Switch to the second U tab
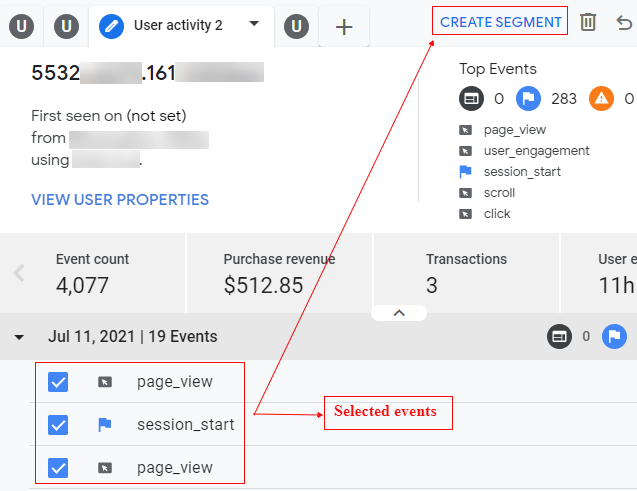Screen dimensions: 637x491 click(x=66, y=26)
